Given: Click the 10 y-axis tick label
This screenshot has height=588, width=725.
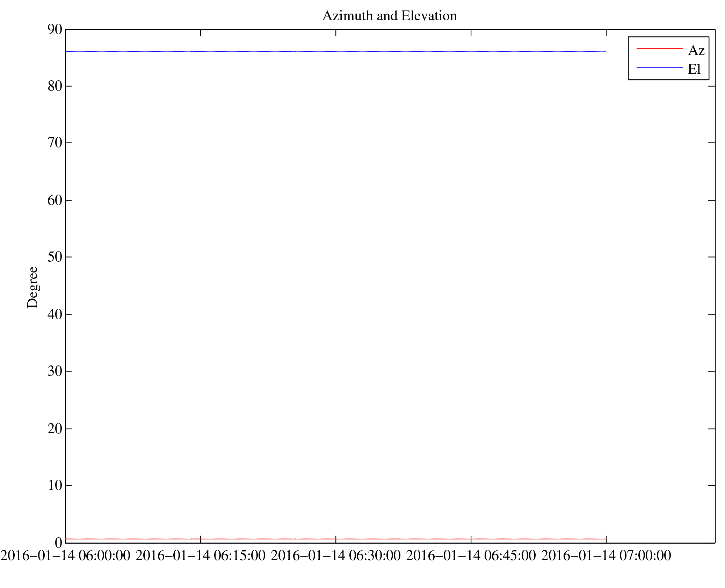Looking at the screenshot, I should pos(55,485).
